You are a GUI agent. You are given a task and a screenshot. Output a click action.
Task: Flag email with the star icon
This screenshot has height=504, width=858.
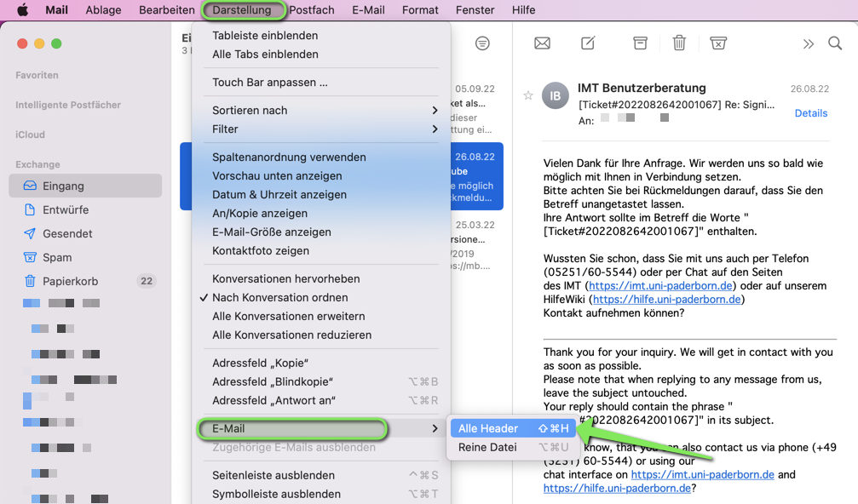(528, 95)
